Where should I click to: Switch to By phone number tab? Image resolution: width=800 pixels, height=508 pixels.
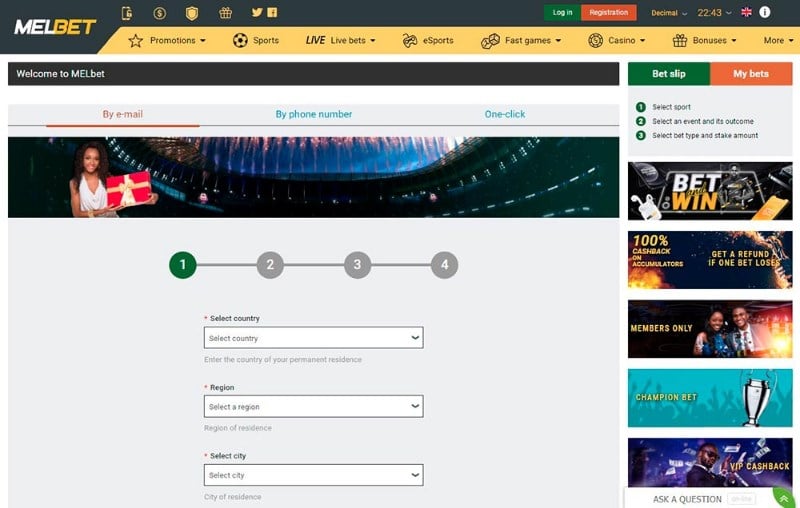(314, 114)
